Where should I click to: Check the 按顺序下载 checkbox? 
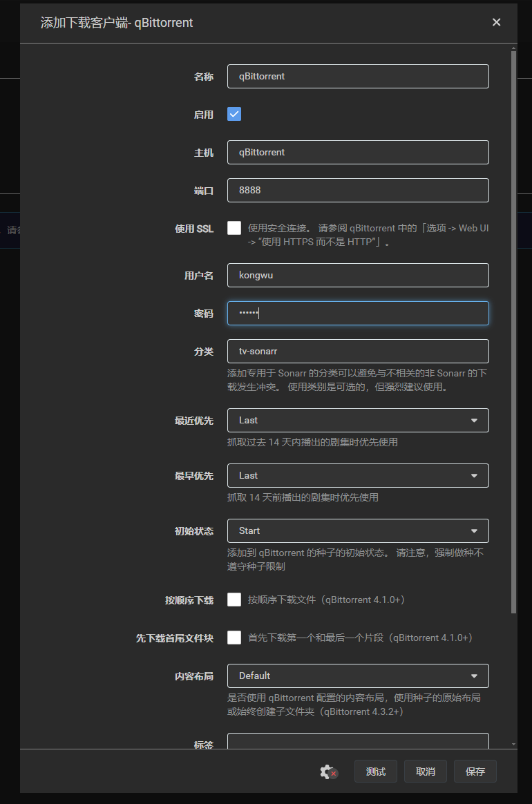[234, 600]
